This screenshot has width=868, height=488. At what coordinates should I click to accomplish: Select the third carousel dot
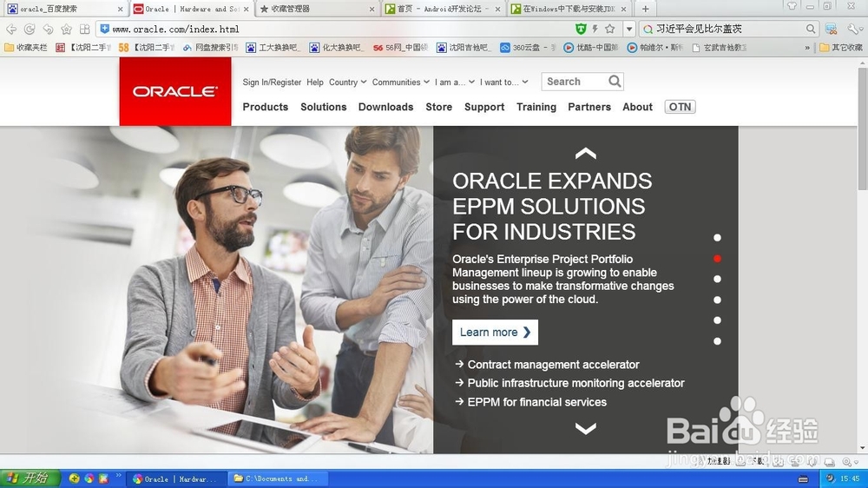pos(718,280)
